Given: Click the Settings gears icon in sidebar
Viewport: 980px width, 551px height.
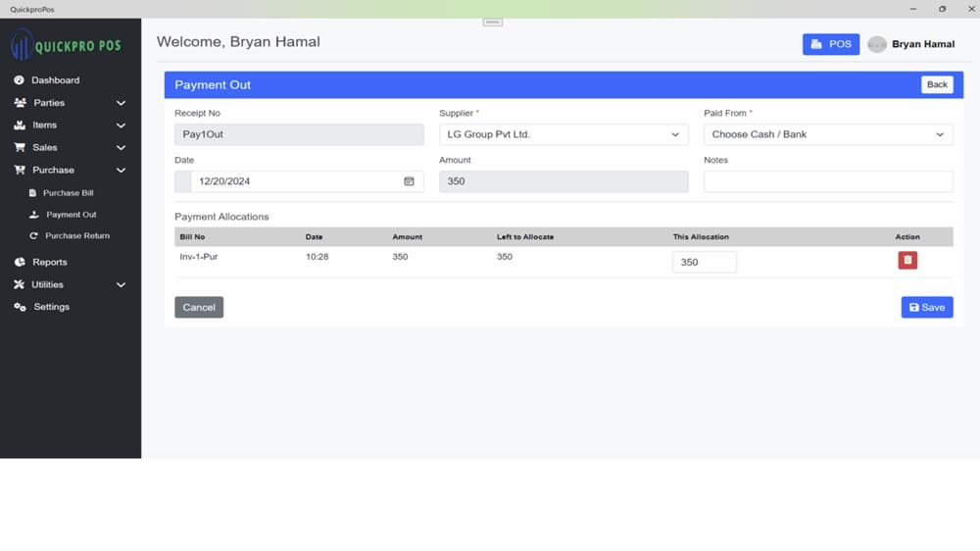Looking at the screenshot, I should click(x=20, y=307).
